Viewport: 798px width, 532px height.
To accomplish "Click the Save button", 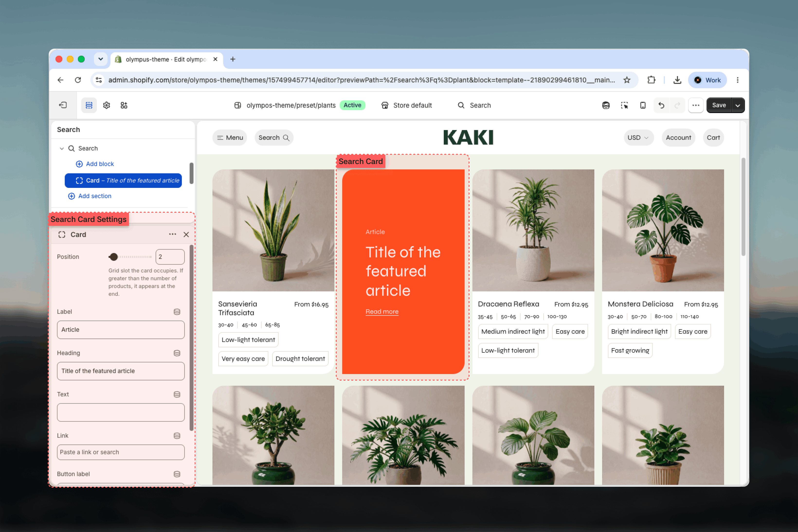I will (x=719, y=105).
